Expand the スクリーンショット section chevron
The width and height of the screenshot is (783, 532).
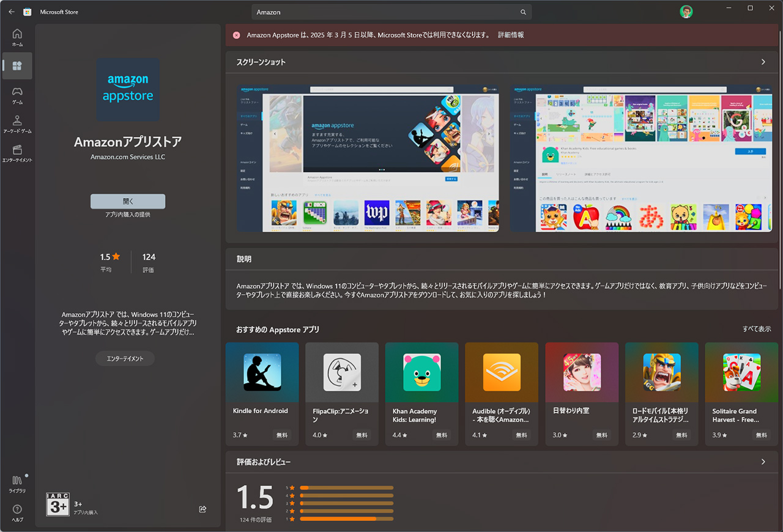coord(763,62)
